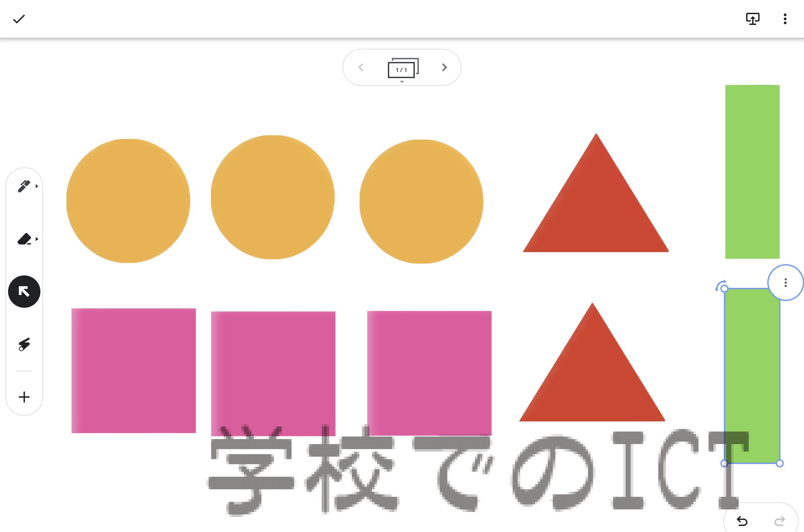Redo the last undone action
The width and height of the screenshot is (804, 532).
point(779,521)
